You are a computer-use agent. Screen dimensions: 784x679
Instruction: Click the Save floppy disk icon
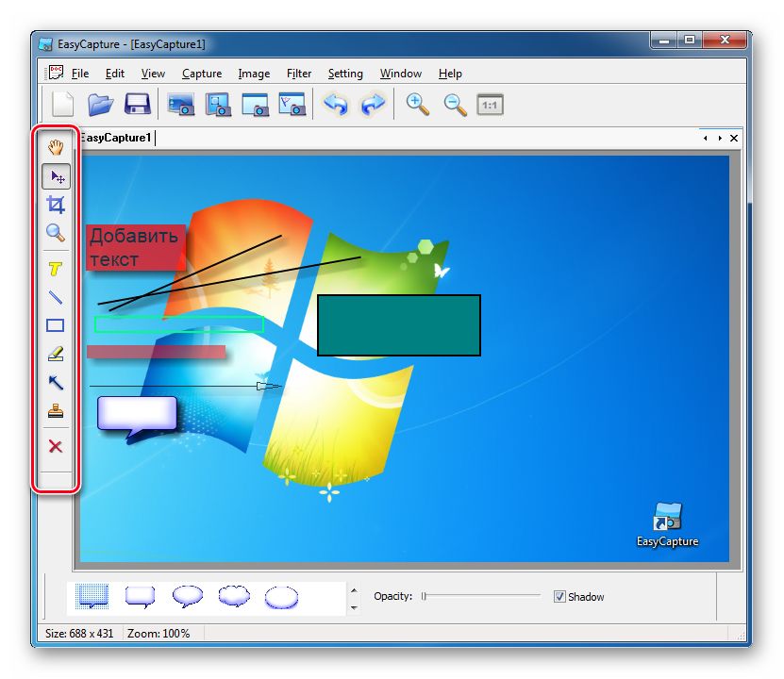(x=138, y=104)
